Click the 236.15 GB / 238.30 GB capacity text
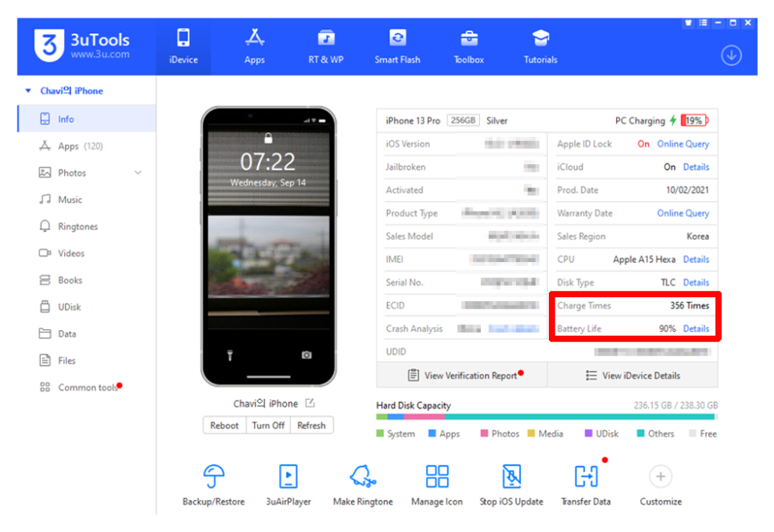Image resolution: width=774 pixels, height=532 pixels. tap(675, 405)
